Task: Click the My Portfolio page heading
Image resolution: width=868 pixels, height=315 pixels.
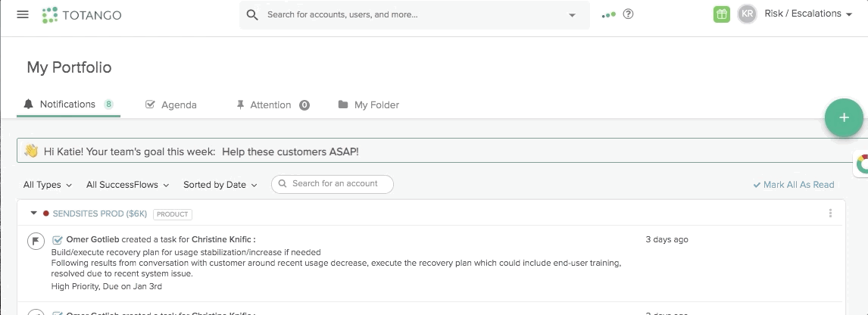Action: point(69,67)
